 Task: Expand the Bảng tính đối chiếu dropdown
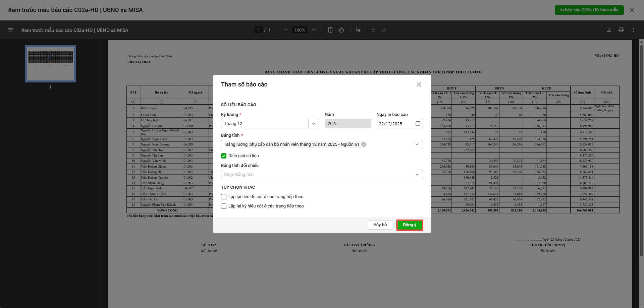pyautogui.click(x=417, y=175)
